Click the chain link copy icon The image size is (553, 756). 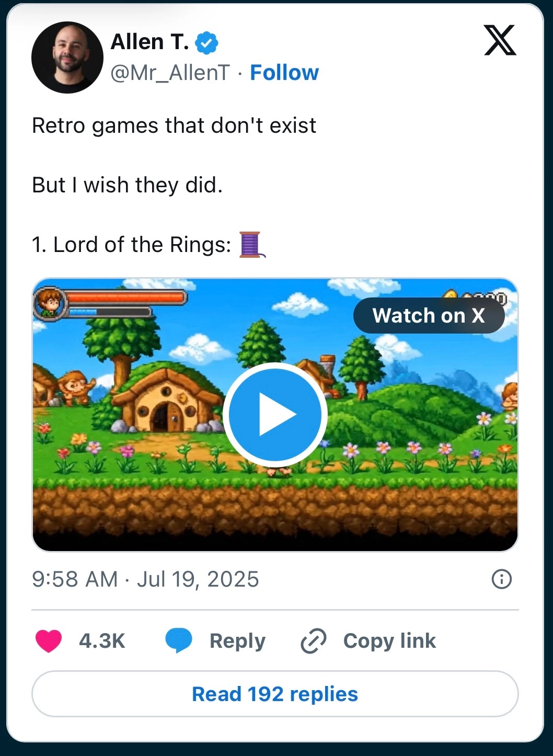click(x=314, y=642)
